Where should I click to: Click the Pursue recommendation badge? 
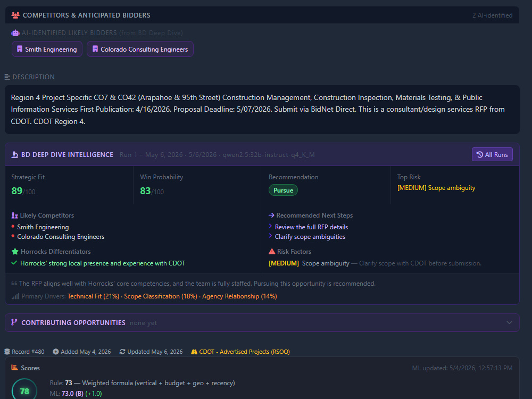pos(284,190)
